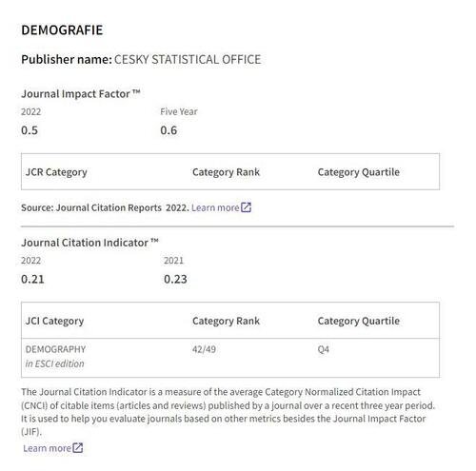Click Category Rank header in JCI table

(x=226, y=321)
